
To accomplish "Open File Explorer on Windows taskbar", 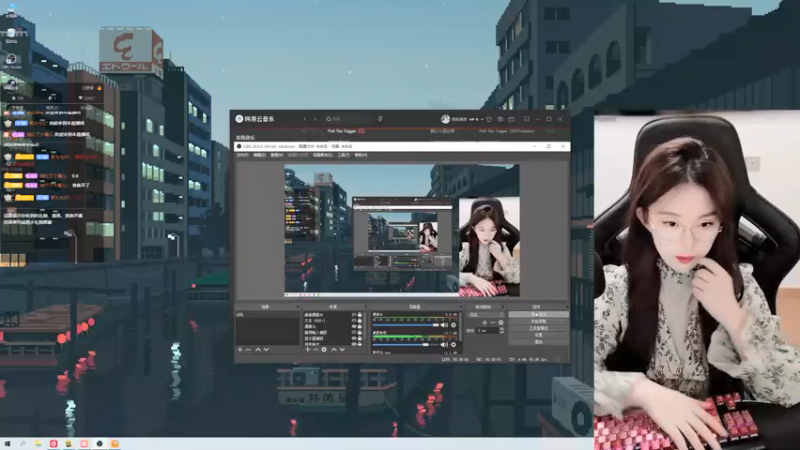I will coord(38,444).
